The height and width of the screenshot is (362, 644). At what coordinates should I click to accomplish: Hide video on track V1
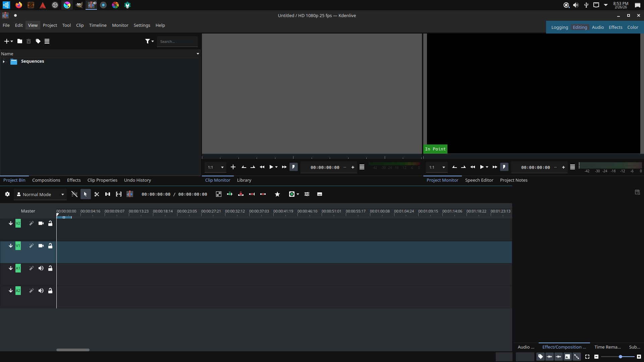(x=41, y=246)
